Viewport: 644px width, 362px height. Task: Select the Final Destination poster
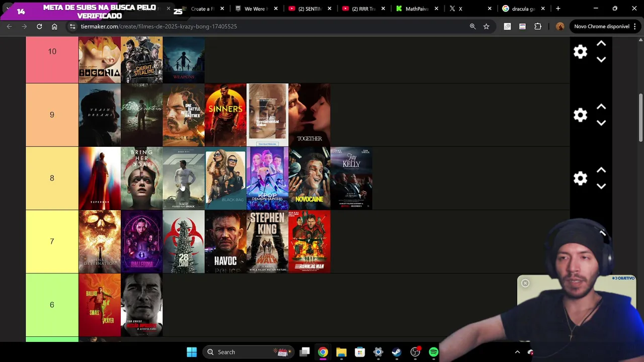[x=100, y=241]
